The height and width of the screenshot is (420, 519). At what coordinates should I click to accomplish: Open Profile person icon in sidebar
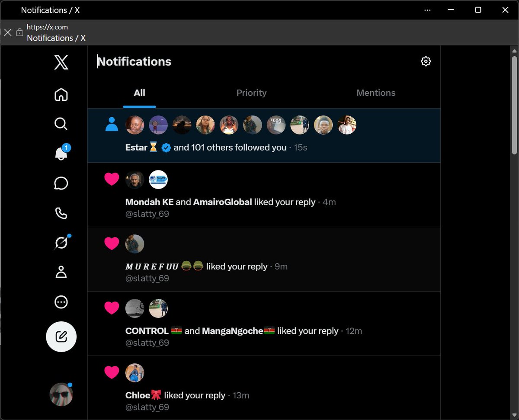coord(61,273)
